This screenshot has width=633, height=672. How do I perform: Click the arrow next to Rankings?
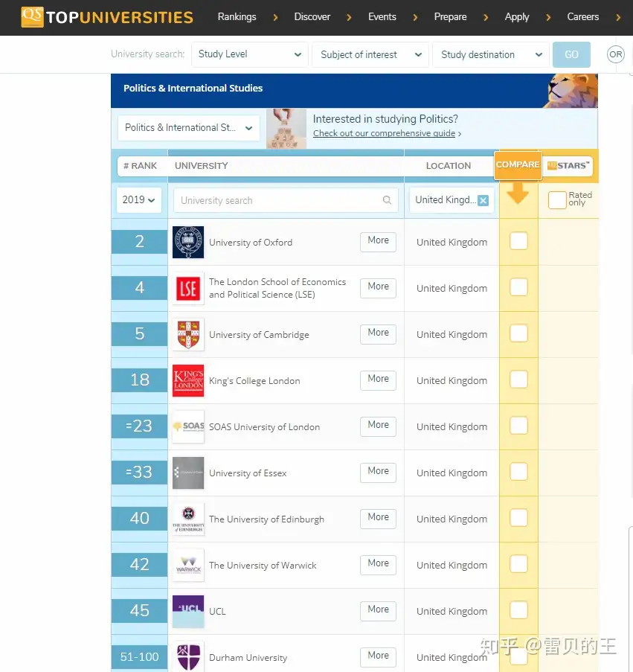pos(275,18)
